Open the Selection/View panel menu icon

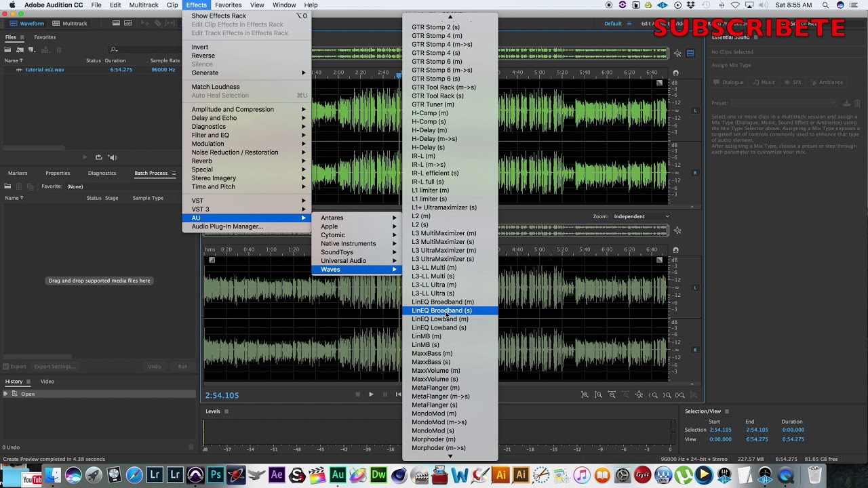tap(726, 411)
